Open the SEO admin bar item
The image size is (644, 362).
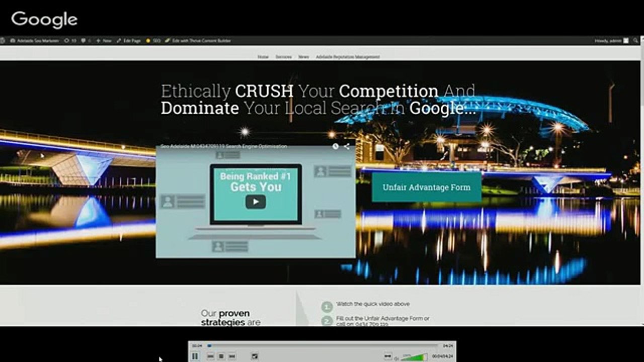tap(153, 41)
